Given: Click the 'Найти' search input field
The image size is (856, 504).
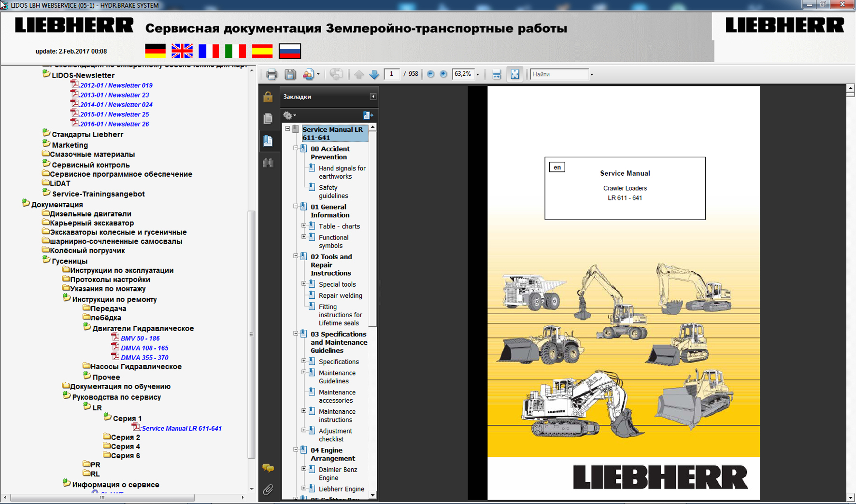Looking at the screenshot, I should (x=559, y=74).
